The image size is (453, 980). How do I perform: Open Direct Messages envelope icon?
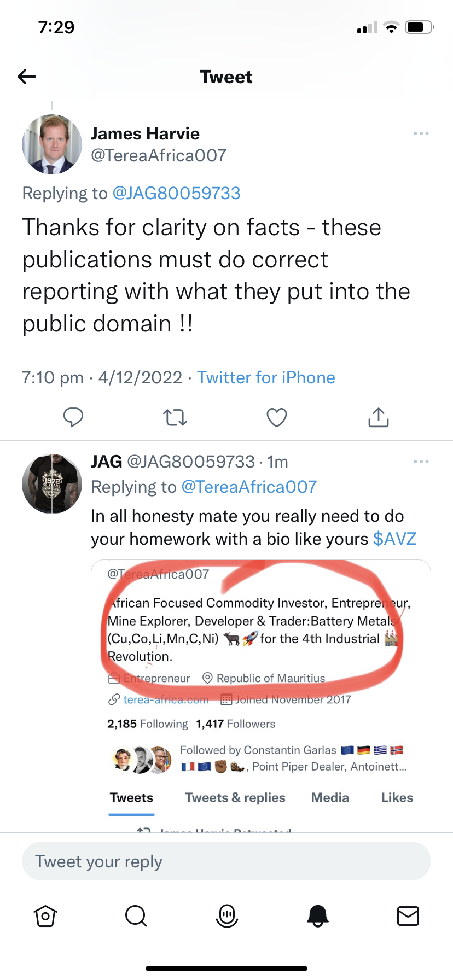408,915
